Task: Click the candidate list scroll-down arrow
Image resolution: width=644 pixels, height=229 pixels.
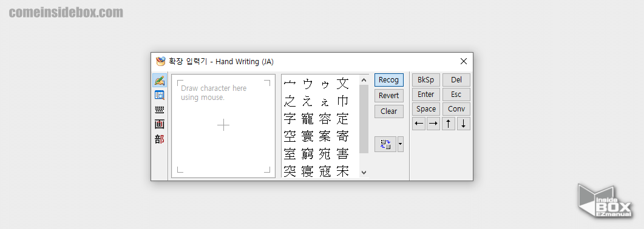Action: 364,173
